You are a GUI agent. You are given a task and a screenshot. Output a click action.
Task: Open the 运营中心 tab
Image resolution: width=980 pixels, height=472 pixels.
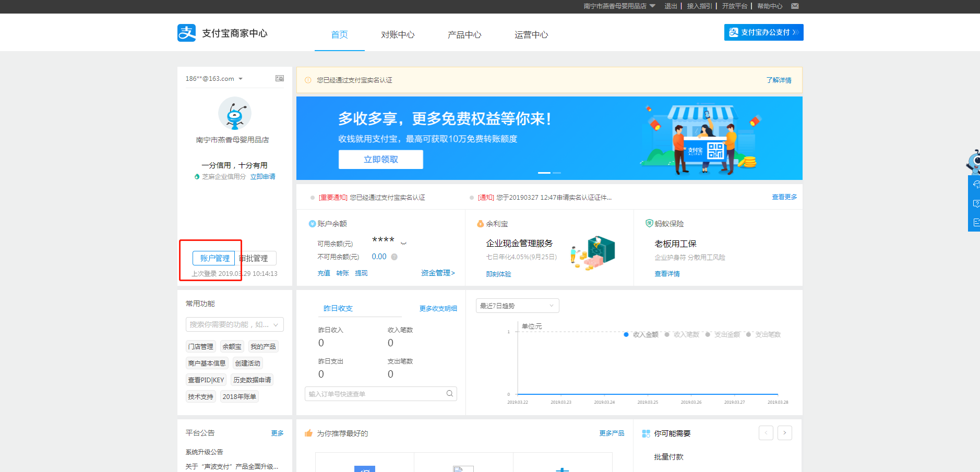tap(531, 35)
